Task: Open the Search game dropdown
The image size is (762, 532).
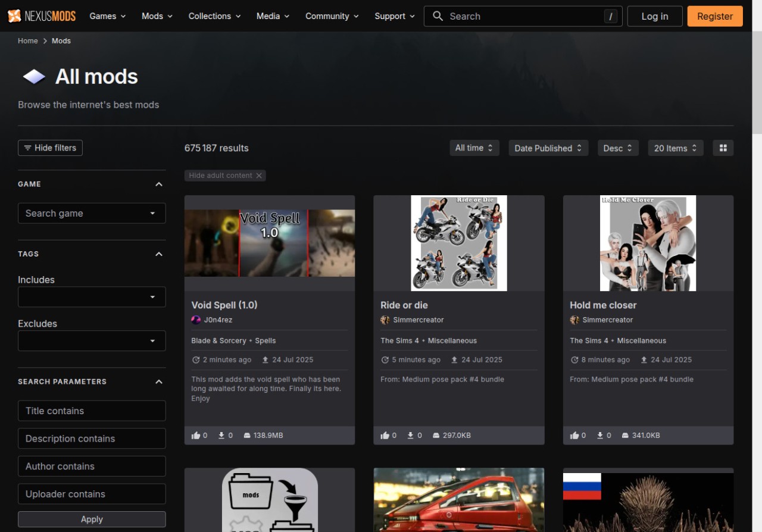Action: (92, 213)
